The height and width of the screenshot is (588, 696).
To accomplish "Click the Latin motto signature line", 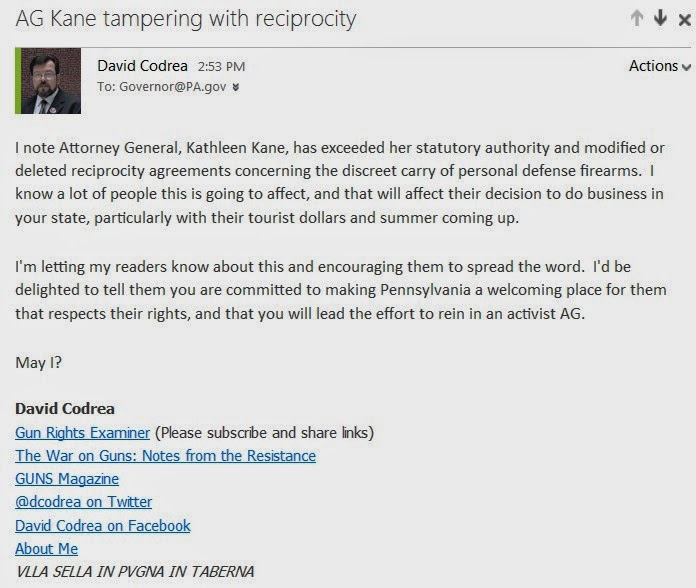I will click(134, 572).
